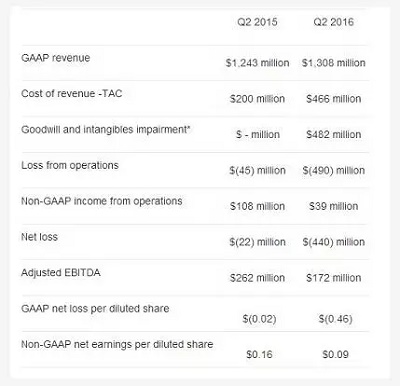Click the $1,243 million revenue value
Screen dimensions: 400x386
[257, 63]
